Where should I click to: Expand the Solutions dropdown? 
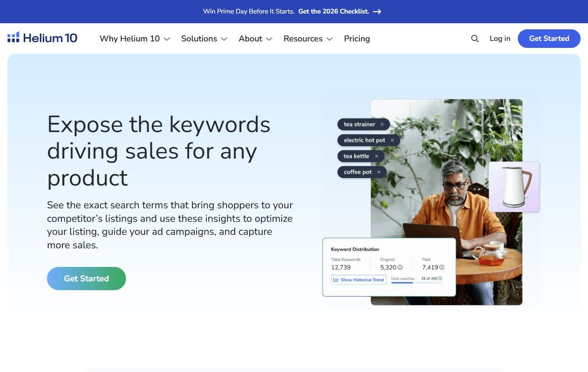click(204, 39)
